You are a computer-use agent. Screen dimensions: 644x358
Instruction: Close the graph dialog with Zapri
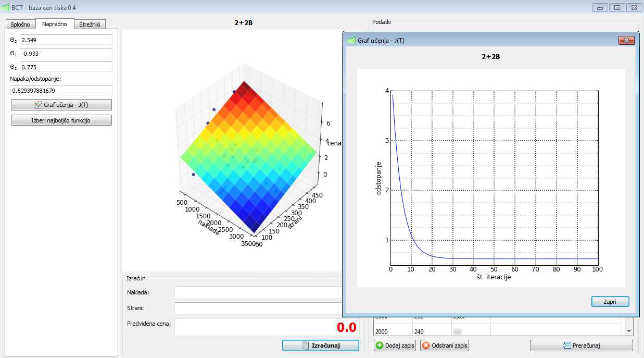click(x=610, y=302)
